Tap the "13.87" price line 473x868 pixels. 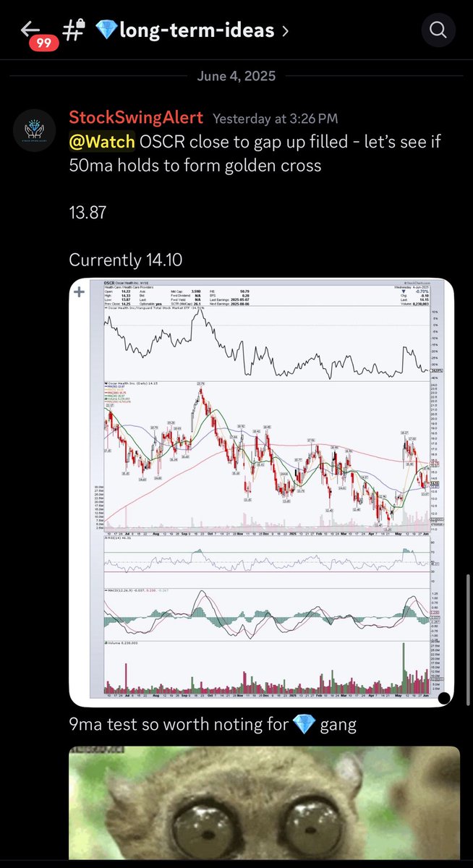pyautogui.click(x=88, y=212)
